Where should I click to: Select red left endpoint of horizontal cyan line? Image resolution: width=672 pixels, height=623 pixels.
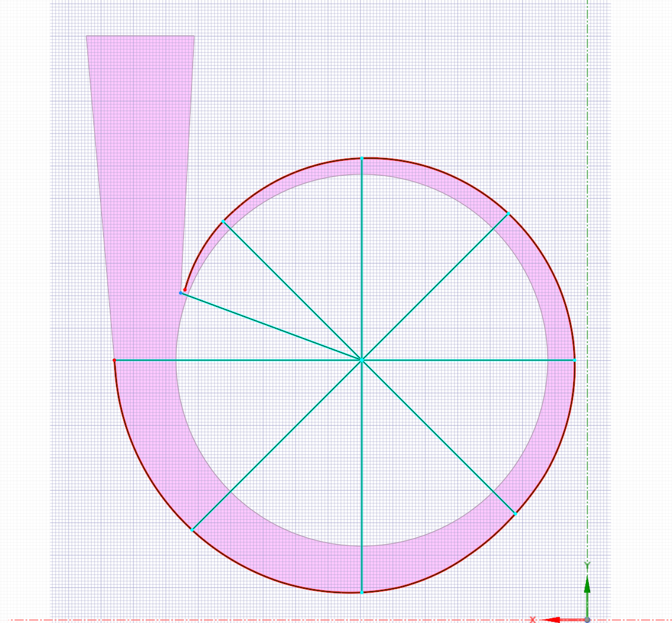click(x=114, y=360)
